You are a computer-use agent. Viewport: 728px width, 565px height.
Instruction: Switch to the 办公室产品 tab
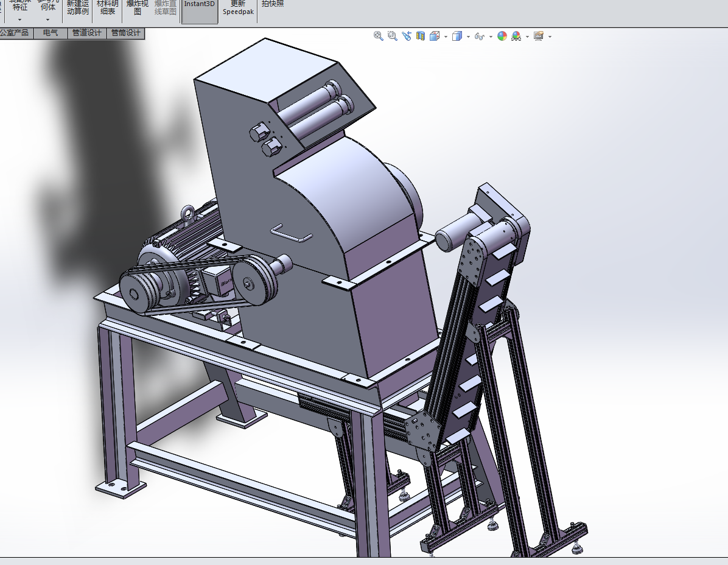[x=16, y=33]
